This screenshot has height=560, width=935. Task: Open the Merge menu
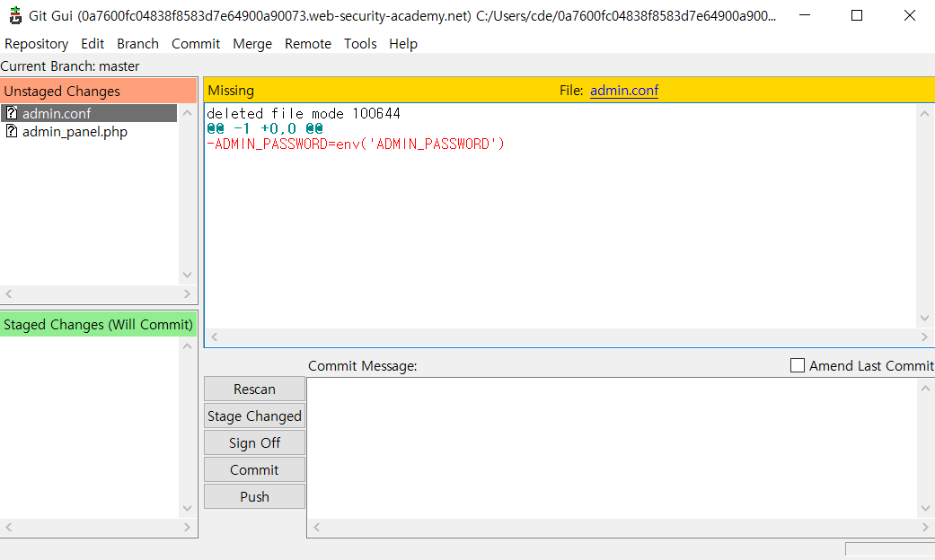pos(252,44)
